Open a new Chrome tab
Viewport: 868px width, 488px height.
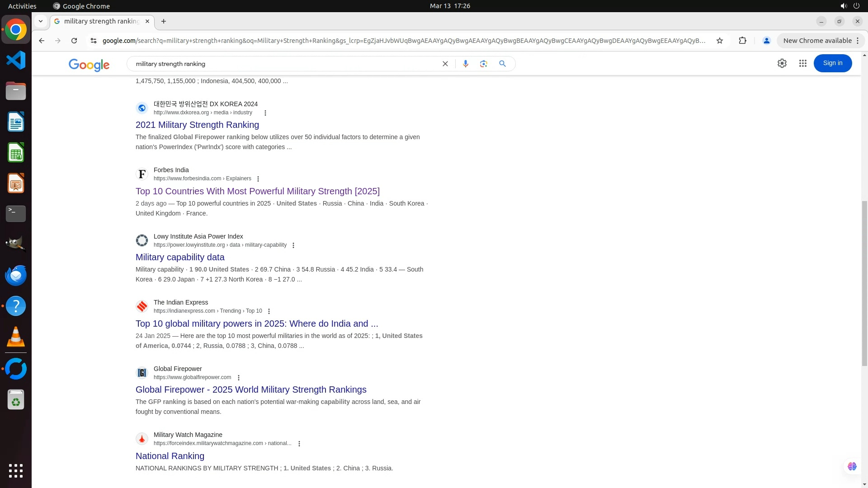(164, 21)
